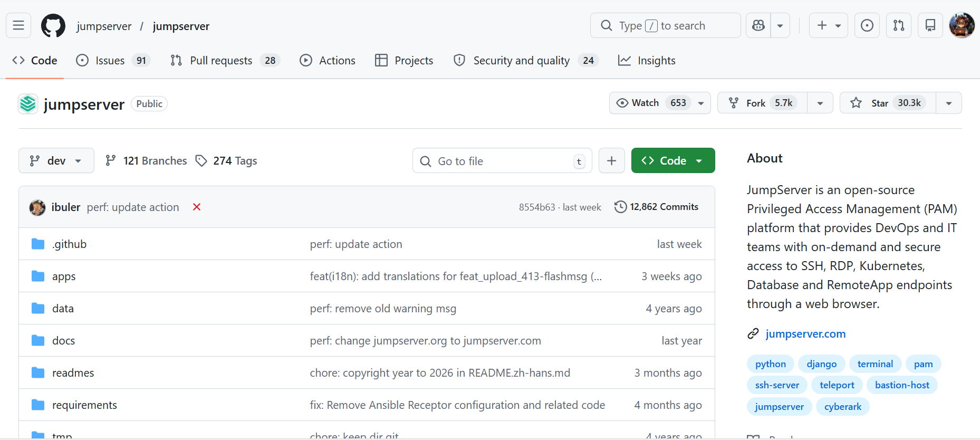
Task: Open pull requests icon in header
Action: click(899, 25)
